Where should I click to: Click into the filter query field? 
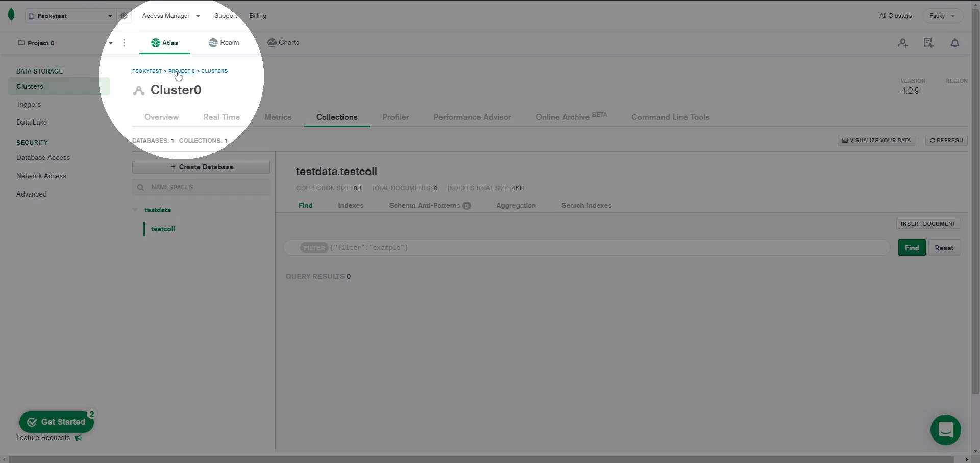click(x=587, y=248)
